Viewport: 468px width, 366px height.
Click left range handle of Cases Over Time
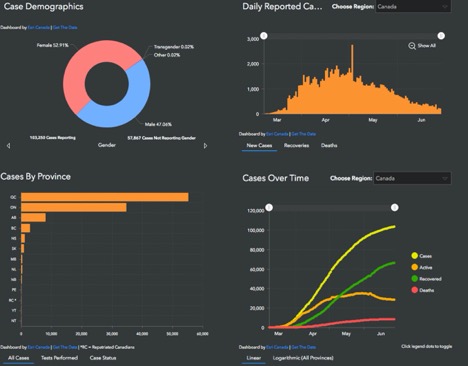pyautogui.click(x=269, y=208)
